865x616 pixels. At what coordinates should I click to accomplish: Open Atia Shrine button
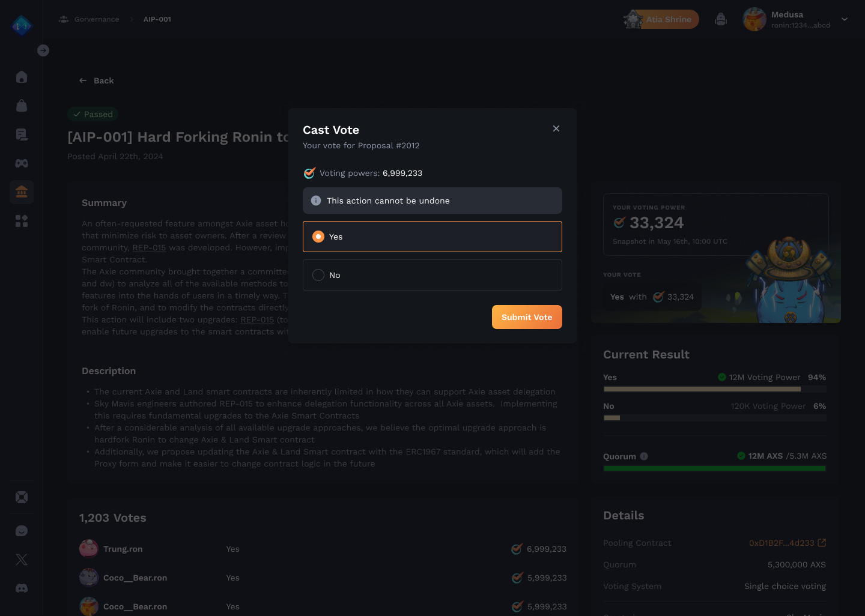coord(661,19)
